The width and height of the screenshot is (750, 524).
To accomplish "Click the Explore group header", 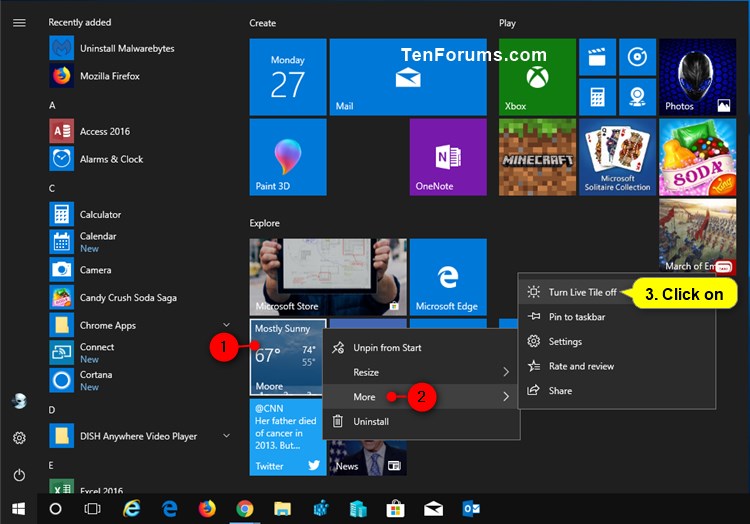I will (x=265, y=223).
